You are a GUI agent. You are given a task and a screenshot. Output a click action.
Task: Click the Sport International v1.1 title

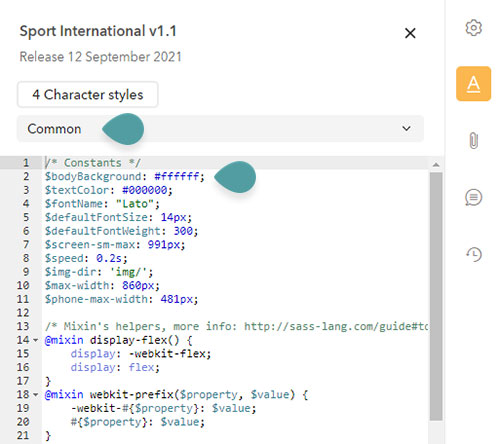(98, 31)
